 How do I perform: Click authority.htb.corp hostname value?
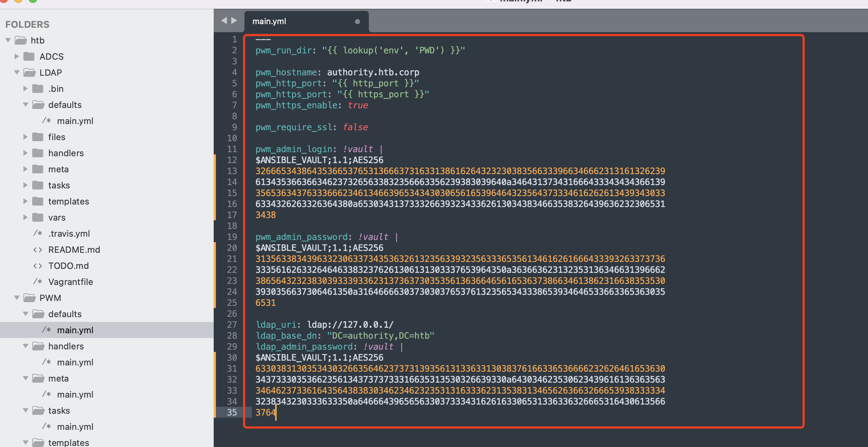click(373, 72)
